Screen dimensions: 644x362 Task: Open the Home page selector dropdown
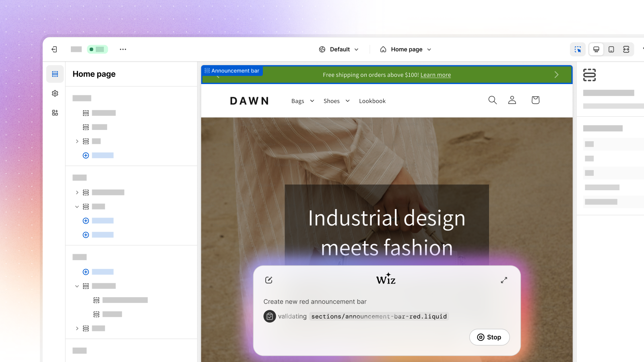(405, 49)
